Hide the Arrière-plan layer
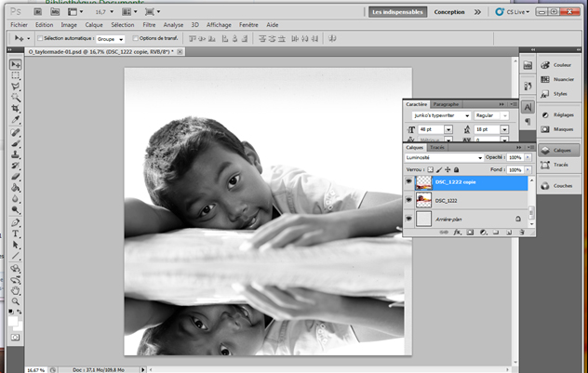This screenshot has height=373, width=588. coord(408,219)
